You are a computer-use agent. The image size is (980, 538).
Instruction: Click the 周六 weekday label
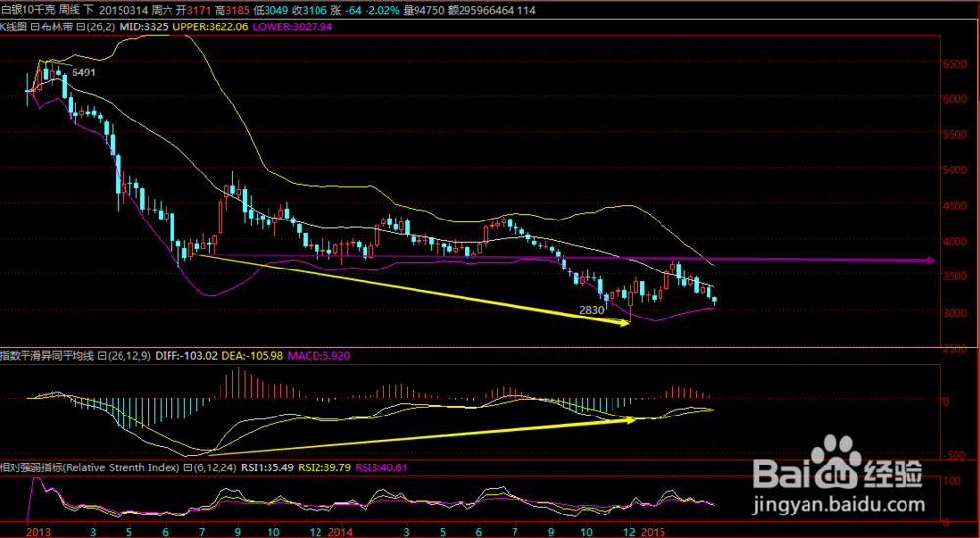click(x=162, y=10)
